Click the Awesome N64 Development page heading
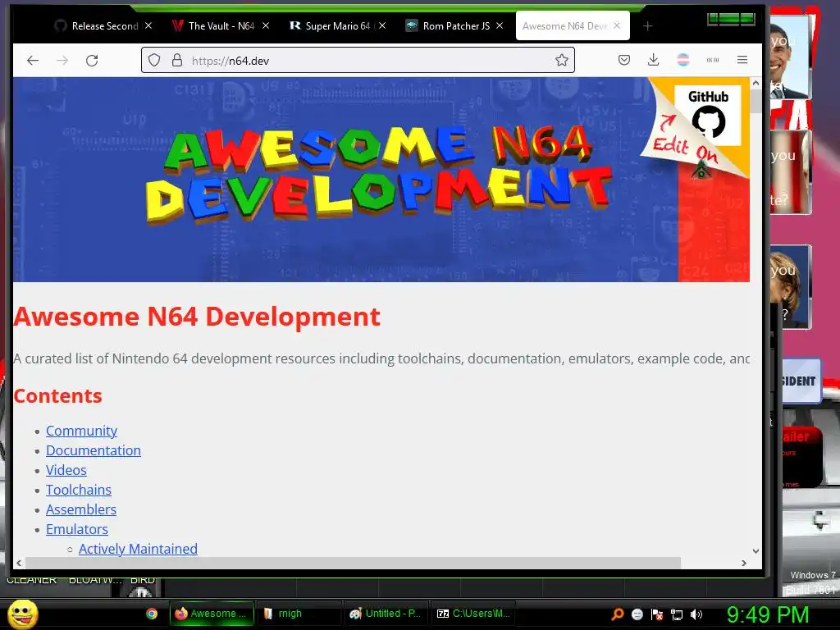The height and width of the screenshot is (630, 840). (x=197, y=317)
